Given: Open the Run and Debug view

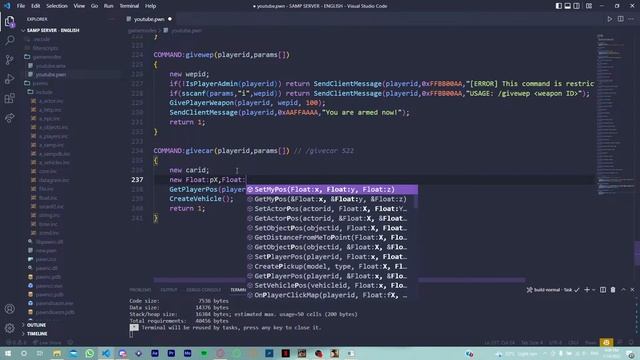Looking at the screenshot, I should click(x=9, y=79).
